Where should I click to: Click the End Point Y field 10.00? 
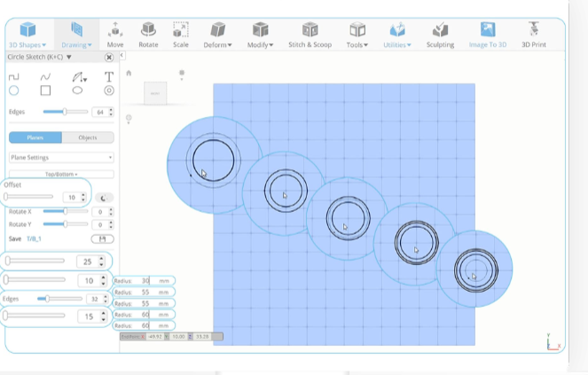178,337
